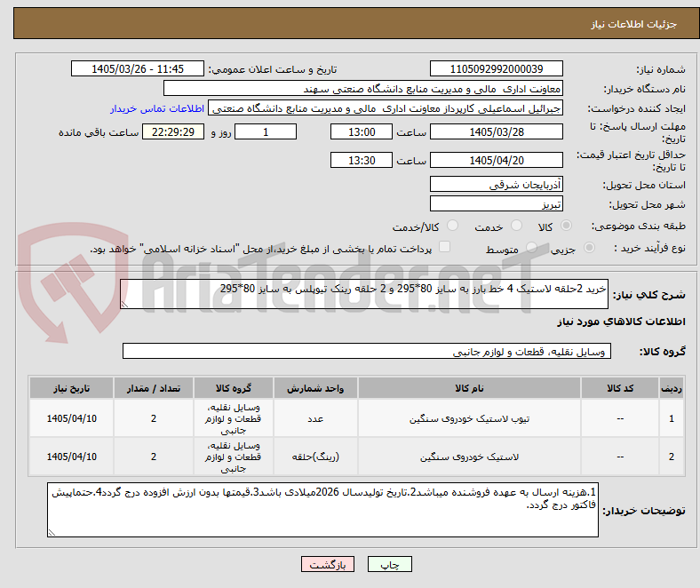The width and height of the screenshot is (700, 588).
Task: Click the remaining time field 22:29:29
Action: pyautogui.click(x=173, y=131)
